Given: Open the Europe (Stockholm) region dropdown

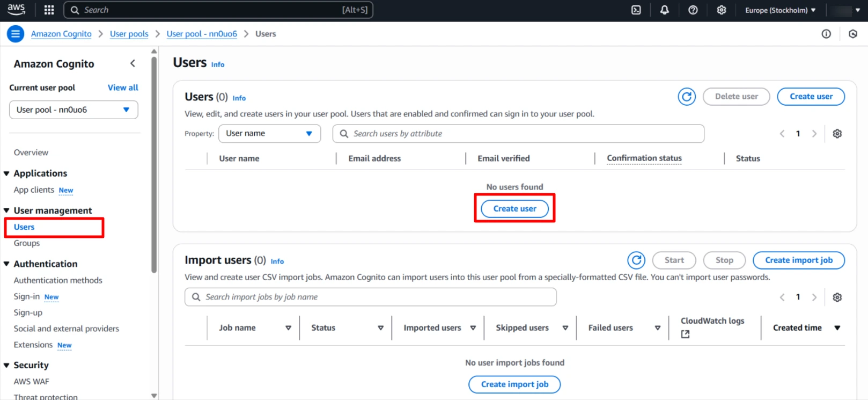Looking at the screenshot, I should coord(781,10).
